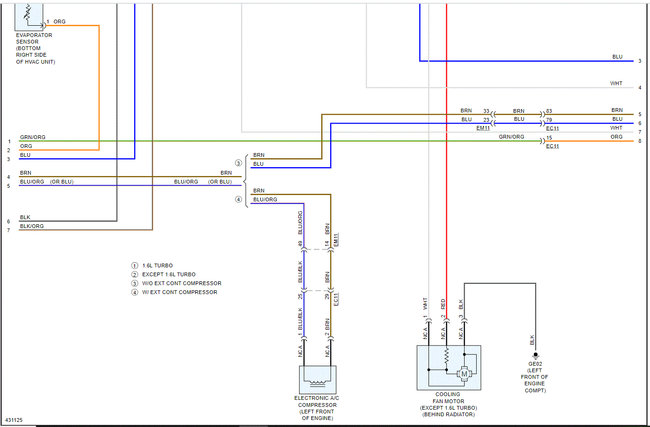This screenshot has height=427, width=650.
Task: Select legend entry 'W/O EXT CONT COMPRESSOR'
Action: coord(182,283)
